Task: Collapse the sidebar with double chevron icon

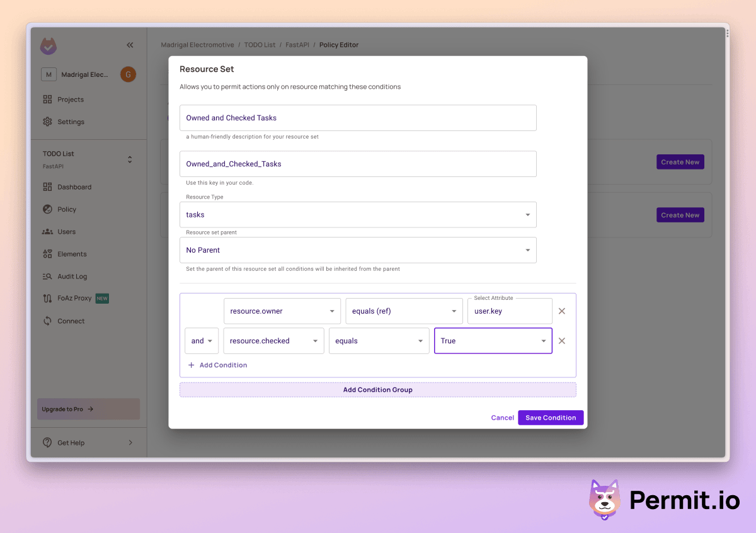Action: pyautogui.click(x=130, y=45)
